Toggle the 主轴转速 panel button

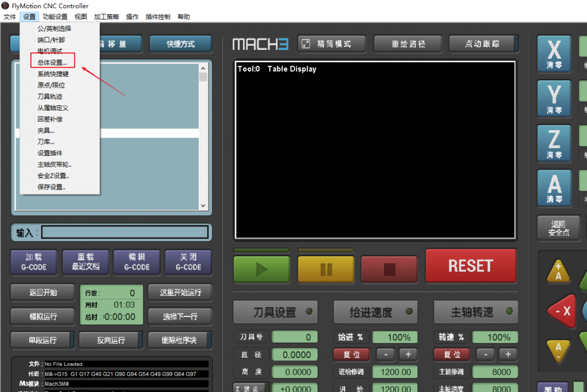coord(476,312)
